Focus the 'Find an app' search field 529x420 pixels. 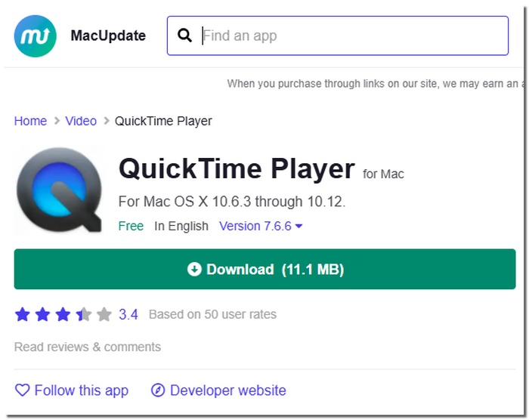coord(338,36)
